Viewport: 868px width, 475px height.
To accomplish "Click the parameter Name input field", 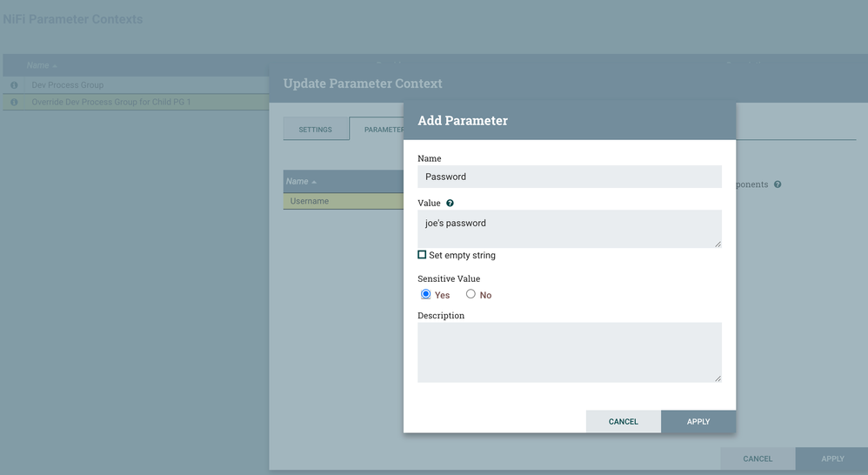I will click(569, 177).
